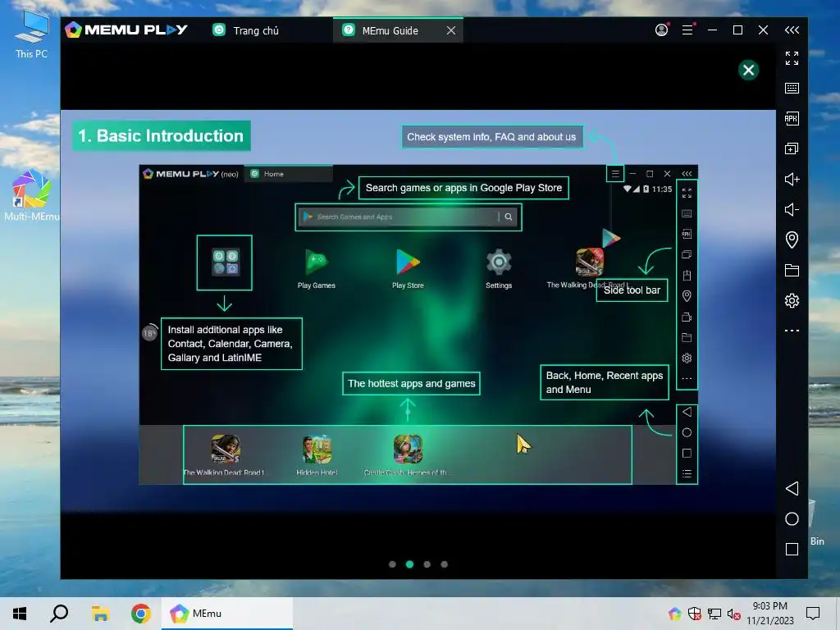The width and height of the screenshot is (840, 630).
Task: Close the MEmu Guide tab
Action: tap(451, 30)
